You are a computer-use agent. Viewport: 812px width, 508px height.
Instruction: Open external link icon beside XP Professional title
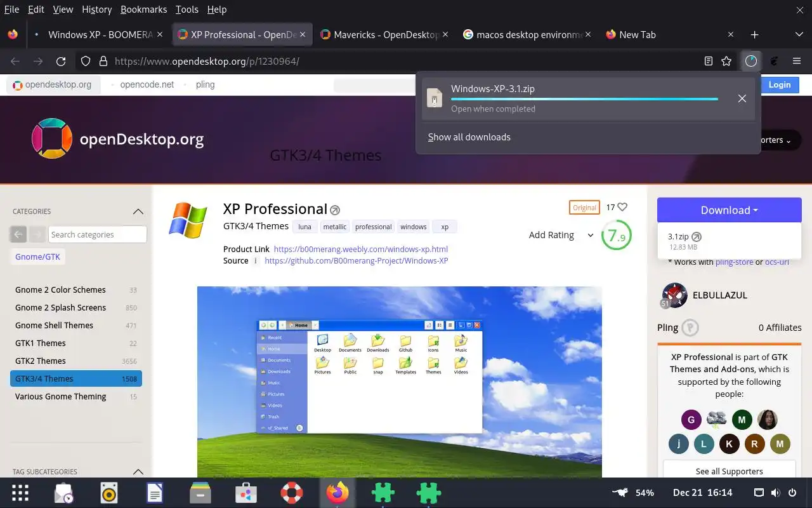pos(335,210)
